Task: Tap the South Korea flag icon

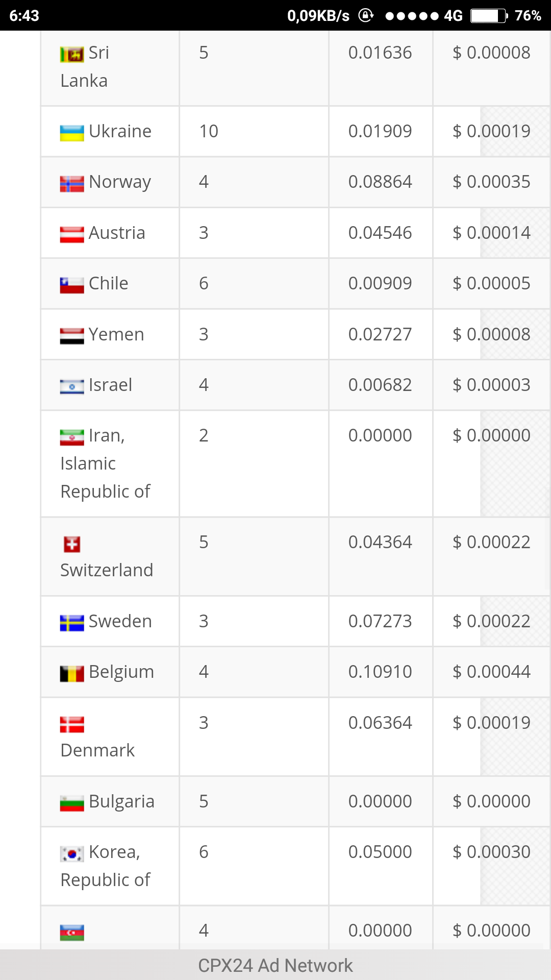Action: point(72,853)
